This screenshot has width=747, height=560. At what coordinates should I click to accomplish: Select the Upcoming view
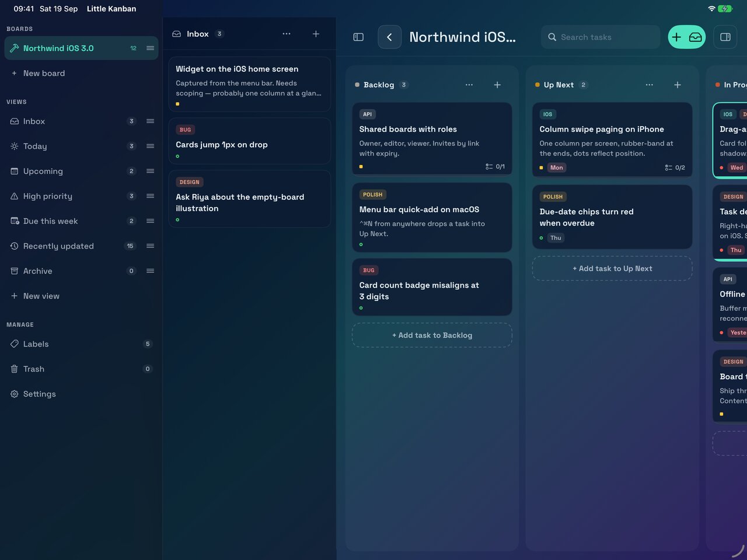(x=81, y=171)
